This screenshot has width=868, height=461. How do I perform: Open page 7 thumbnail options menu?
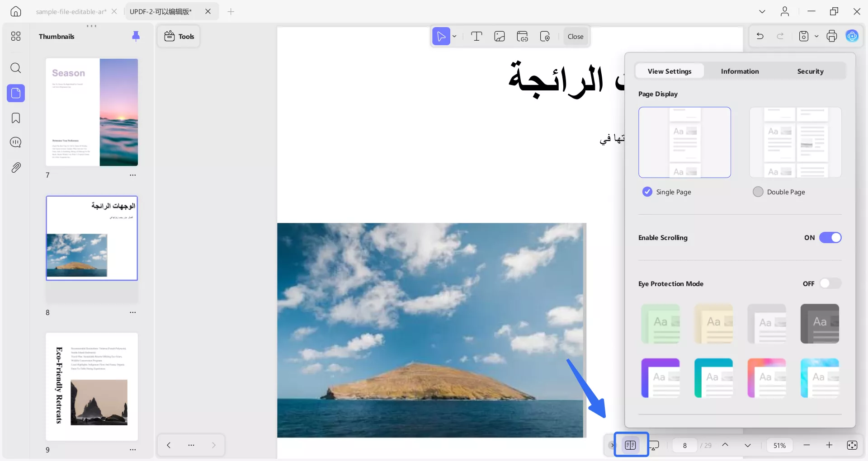click(133, 175)
